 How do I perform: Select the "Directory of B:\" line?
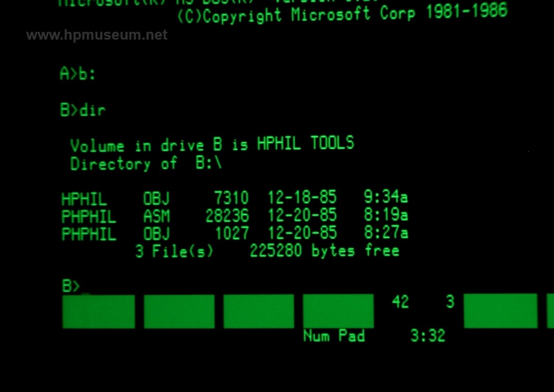(146, 164)
